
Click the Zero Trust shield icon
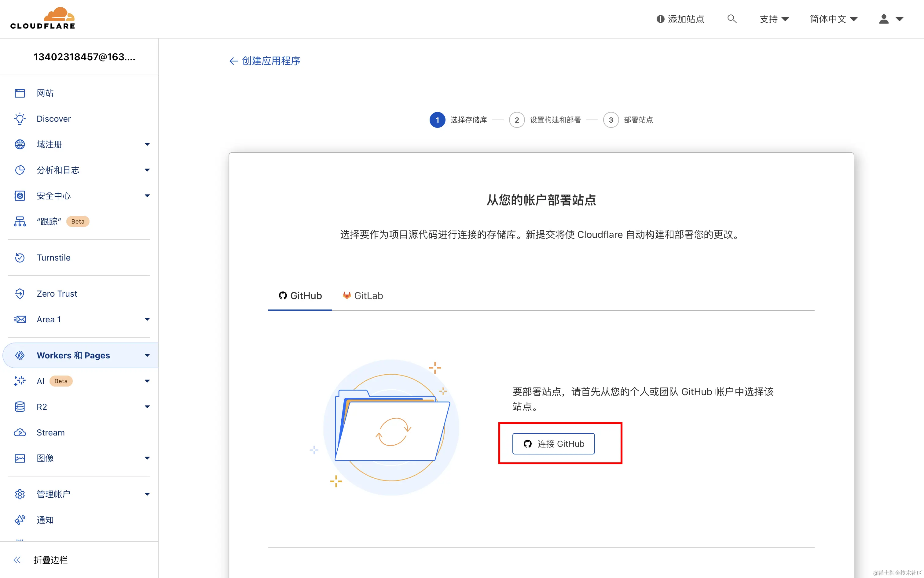click(x=20, y=294)
